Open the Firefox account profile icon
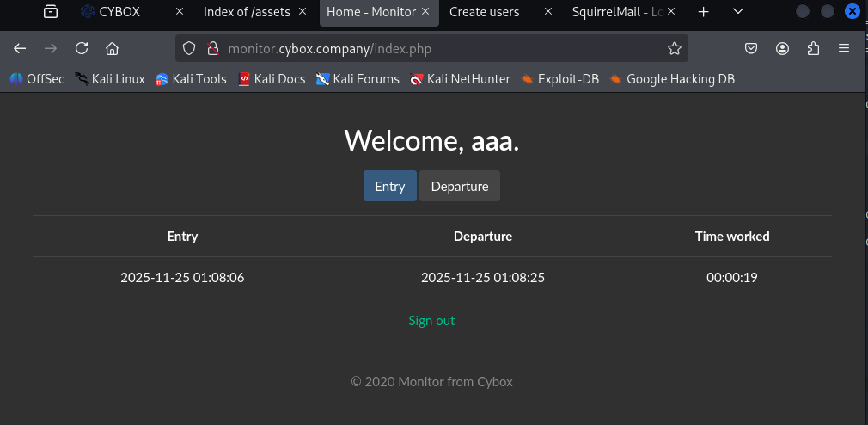This screenshot has height=425, width=868. 782,49
